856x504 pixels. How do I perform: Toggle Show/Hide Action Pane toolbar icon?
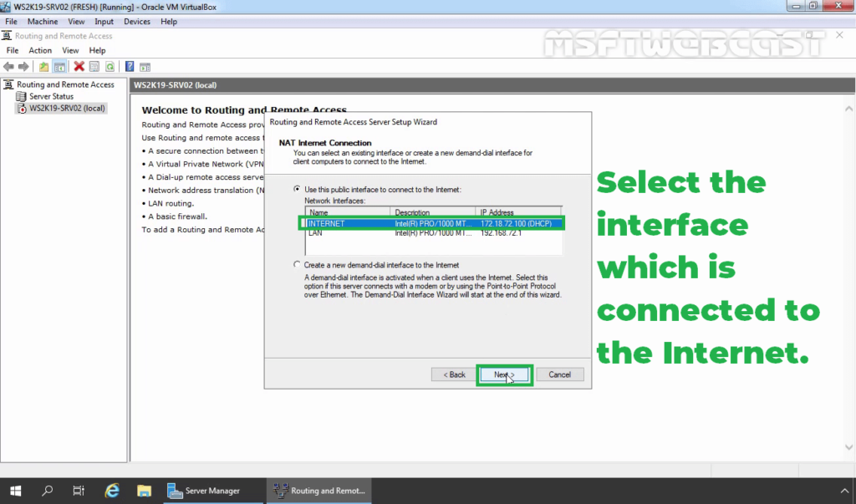(x=145, y=67)
